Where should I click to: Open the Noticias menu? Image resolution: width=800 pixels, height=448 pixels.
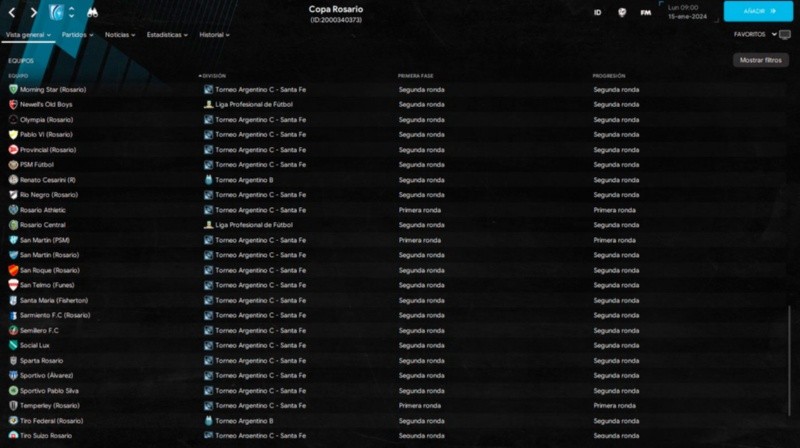tap(121, 34)
